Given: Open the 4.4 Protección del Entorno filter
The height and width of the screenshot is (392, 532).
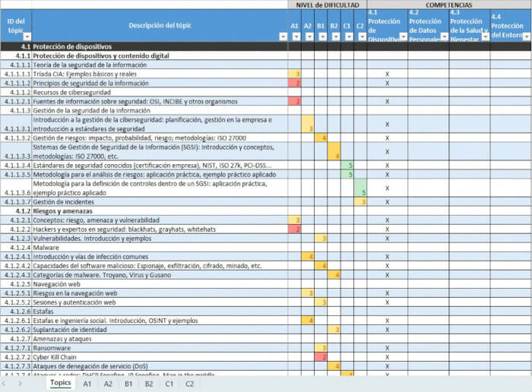Looking at the screenshot, I should pos(527,36).
